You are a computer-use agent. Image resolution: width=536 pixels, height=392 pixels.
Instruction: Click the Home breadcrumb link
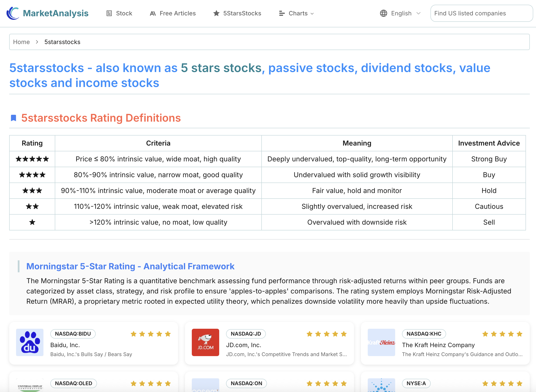click(21, 42)
